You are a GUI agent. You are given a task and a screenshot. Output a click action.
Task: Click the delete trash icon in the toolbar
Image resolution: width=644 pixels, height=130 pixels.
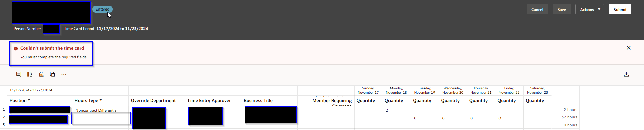41,74
